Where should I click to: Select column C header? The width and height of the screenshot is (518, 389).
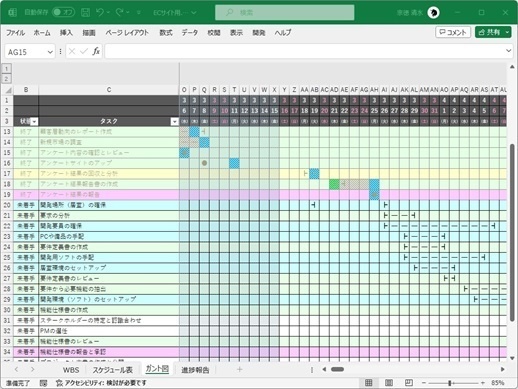[x=109, y=90]
